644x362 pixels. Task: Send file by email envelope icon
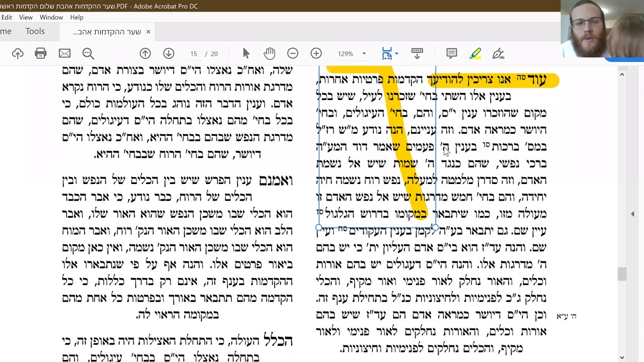click(64, 53)
